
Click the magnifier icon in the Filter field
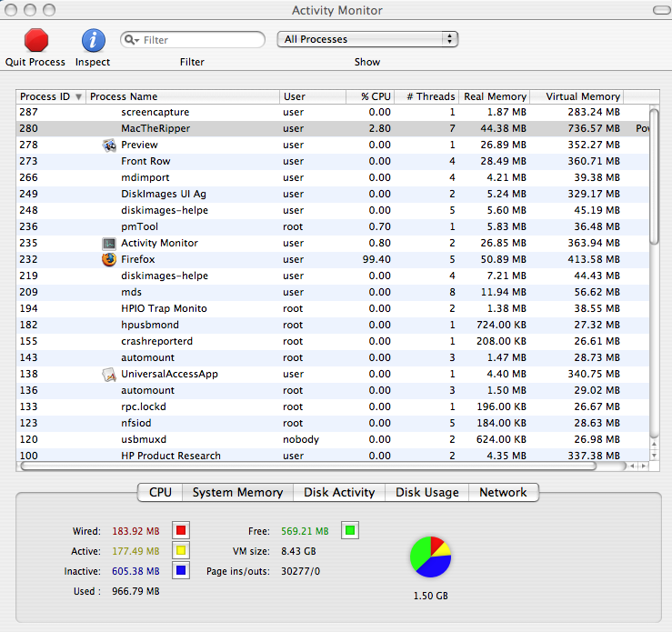[131, 40]
